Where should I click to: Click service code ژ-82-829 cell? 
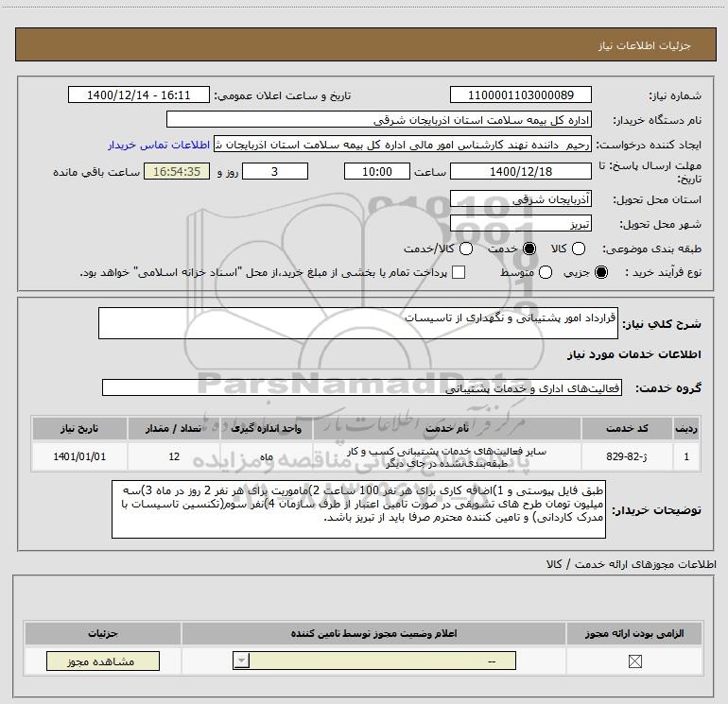click(x=626, y=456)
